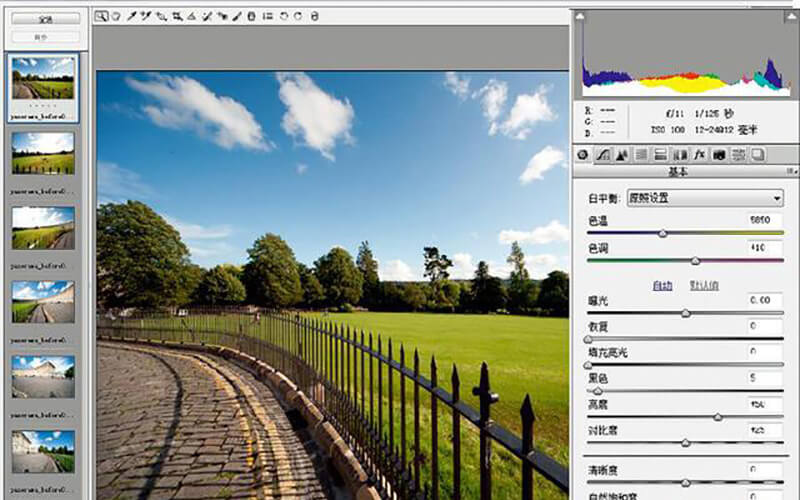Select the Zoom tool in the toolbar
This screenshot has height=500, width=800.
[x=102, y=16]
